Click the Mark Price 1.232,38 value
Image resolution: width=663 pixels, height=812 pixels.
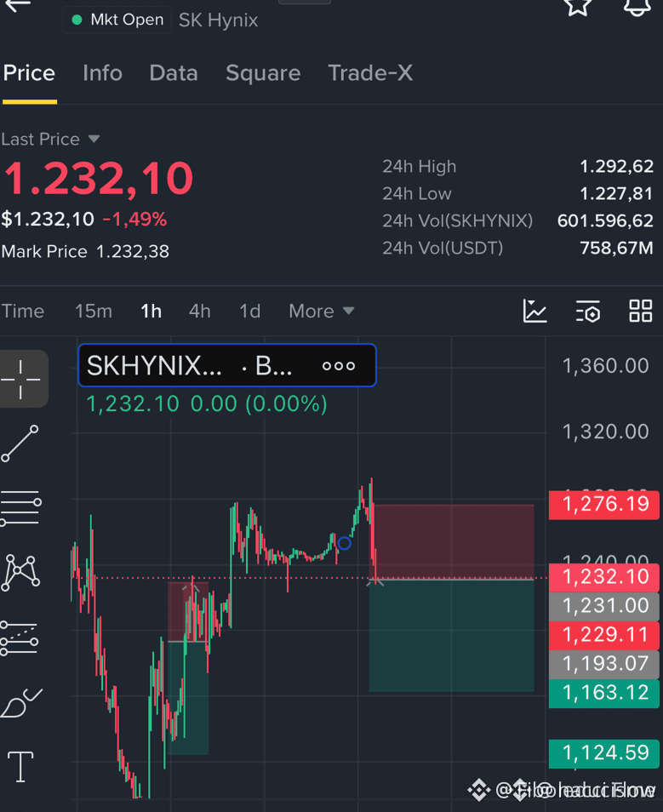133,252
